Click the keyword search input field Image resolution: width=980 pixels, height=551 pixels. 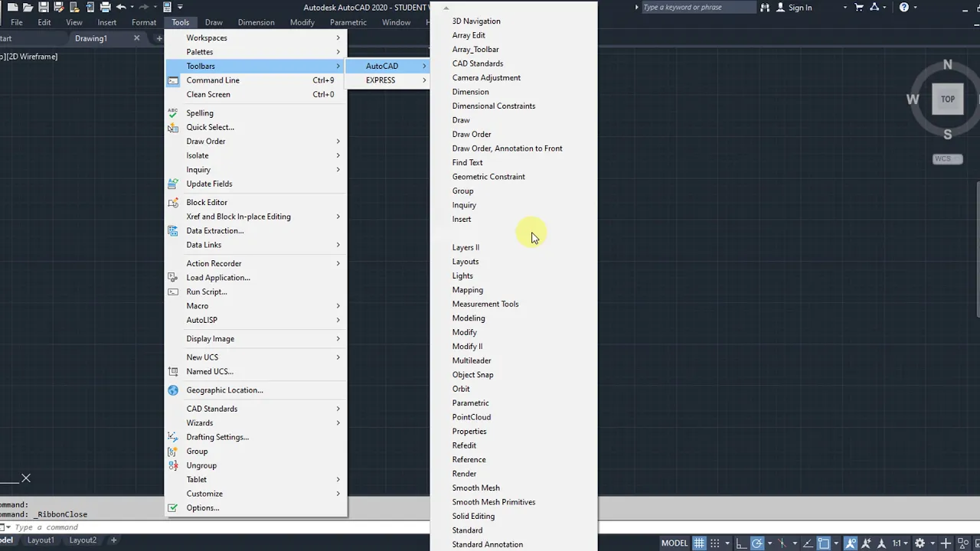(x=698, y=8)
